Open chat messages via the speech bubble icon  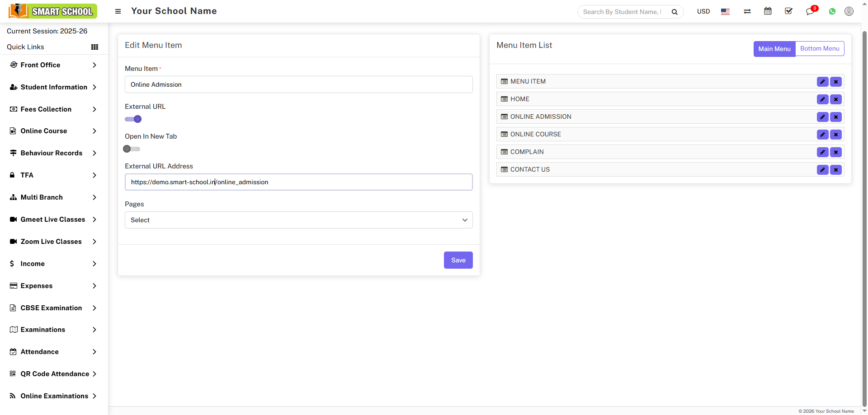810,11
